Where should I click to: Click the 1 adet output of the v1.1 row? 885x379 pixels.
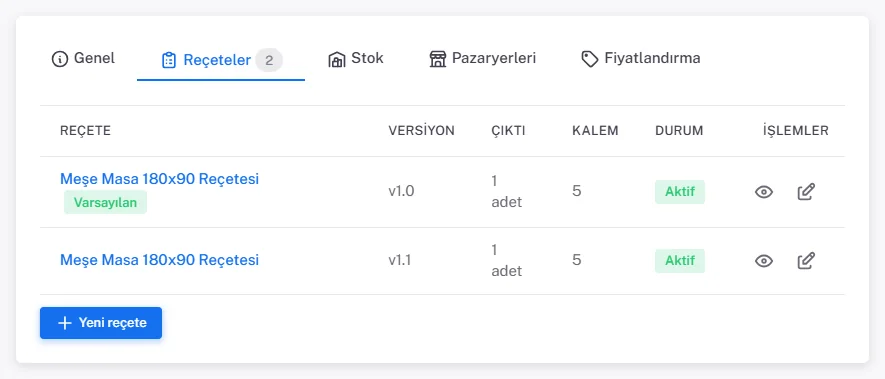pyautogui.click(x=507, y=260)
